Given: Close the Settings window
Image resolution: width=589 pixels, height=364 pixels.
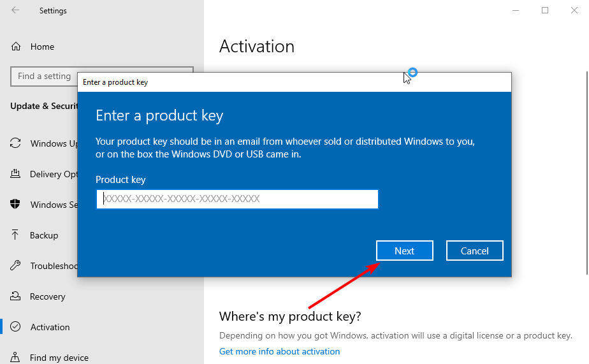Looking at the screenshot, I should tap(575, 10).
